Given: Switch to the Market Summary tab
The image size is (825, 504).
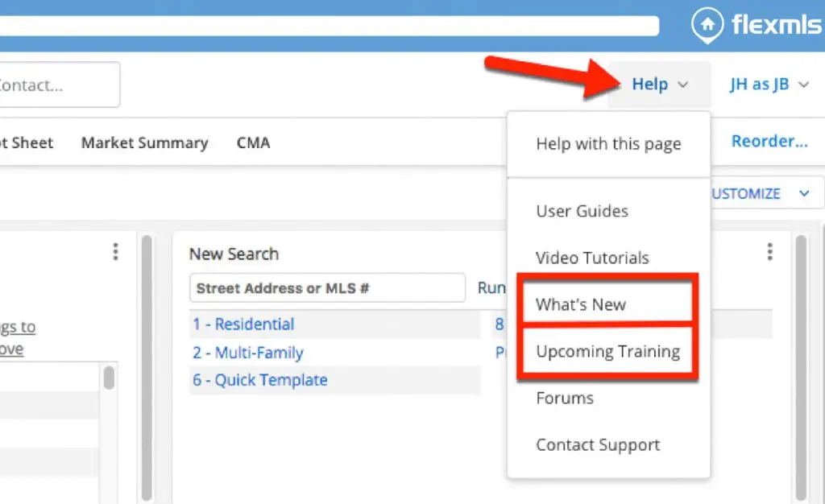Looking at the screenshot, I should tap(144, 143).
